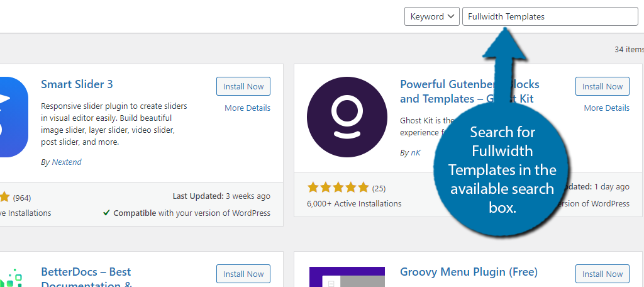Click the Compatible checkmark icon for Smart Slider

coord(106,213)
